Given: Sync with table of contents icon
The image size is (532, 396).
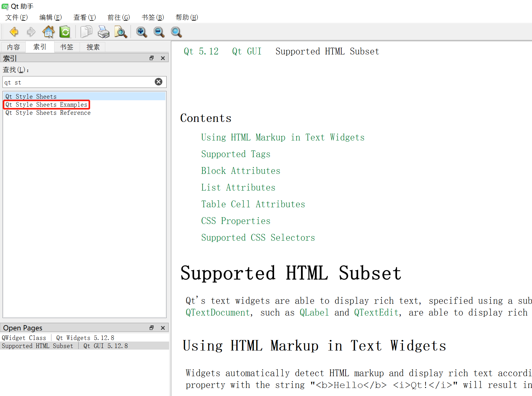Looking at the screenshot, I should 65,32.
